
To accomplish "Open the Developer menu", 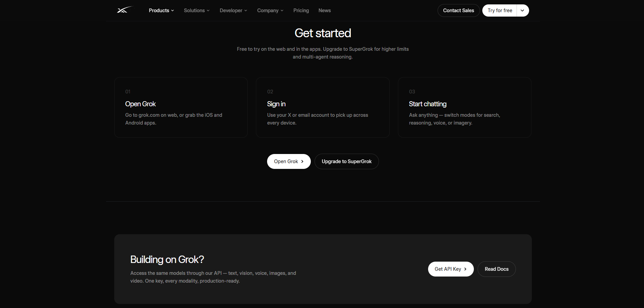I will pos(233,10).
